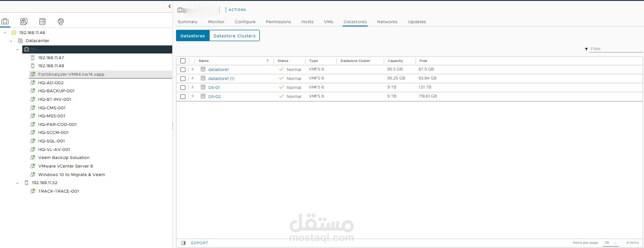
Task: Switch to the Summary tab
Action: tap(187, 22)
